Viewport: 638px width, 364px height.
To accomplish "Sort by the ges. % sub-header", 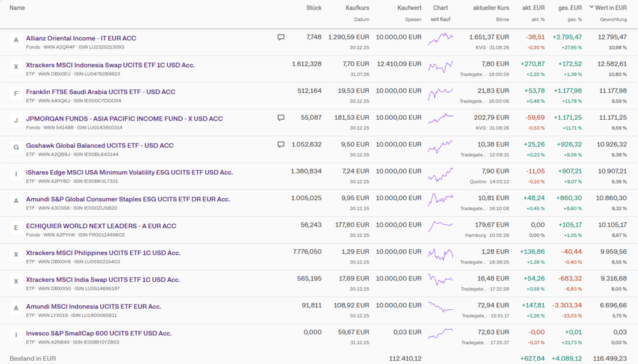I will click(575, 19).
